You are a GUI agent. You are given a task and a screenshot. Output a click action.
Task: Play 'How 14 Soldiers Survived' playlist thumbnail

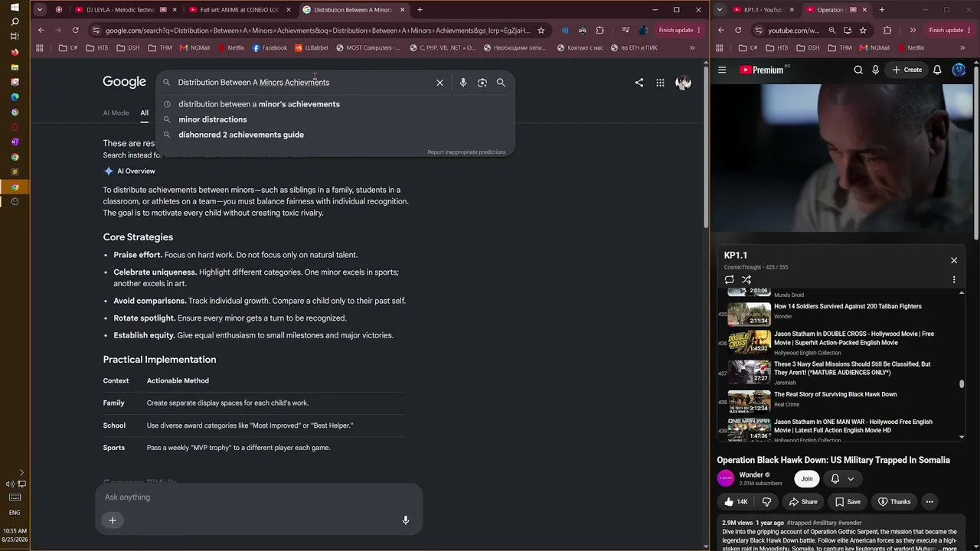pos(749,315)
